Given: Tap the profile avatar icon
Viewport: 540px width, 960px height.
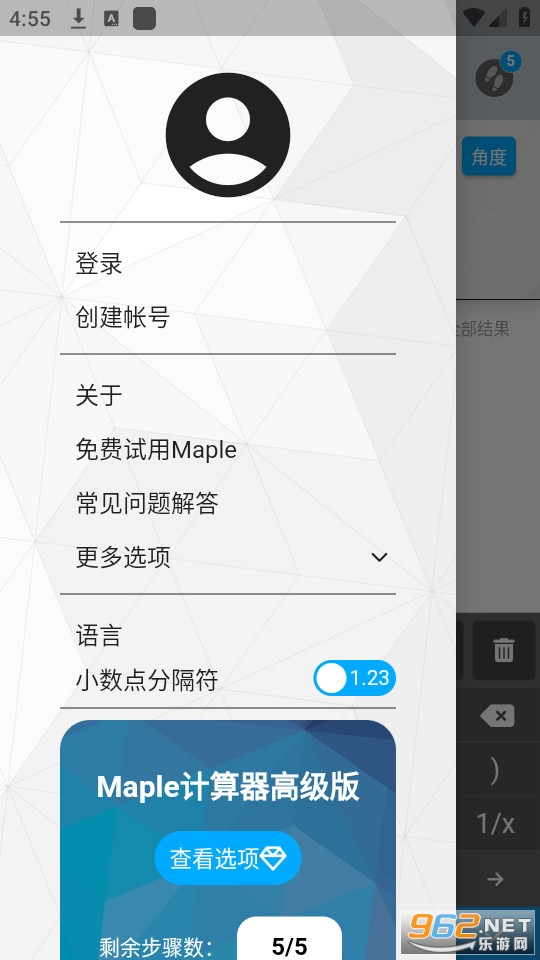Looking at the screenshot, I should click(x=228, y=135).
